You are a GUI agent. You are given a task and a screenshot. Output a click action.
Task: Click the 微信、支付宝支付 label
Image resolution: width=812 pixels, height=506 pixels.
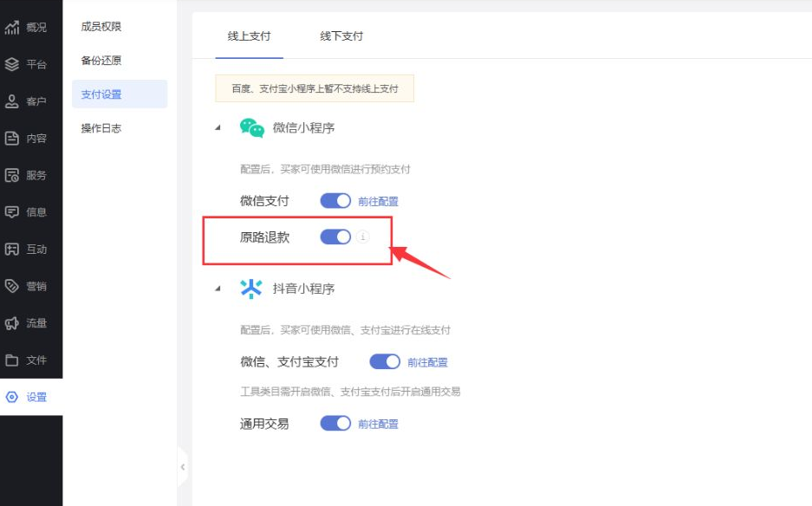coord(289,362)
